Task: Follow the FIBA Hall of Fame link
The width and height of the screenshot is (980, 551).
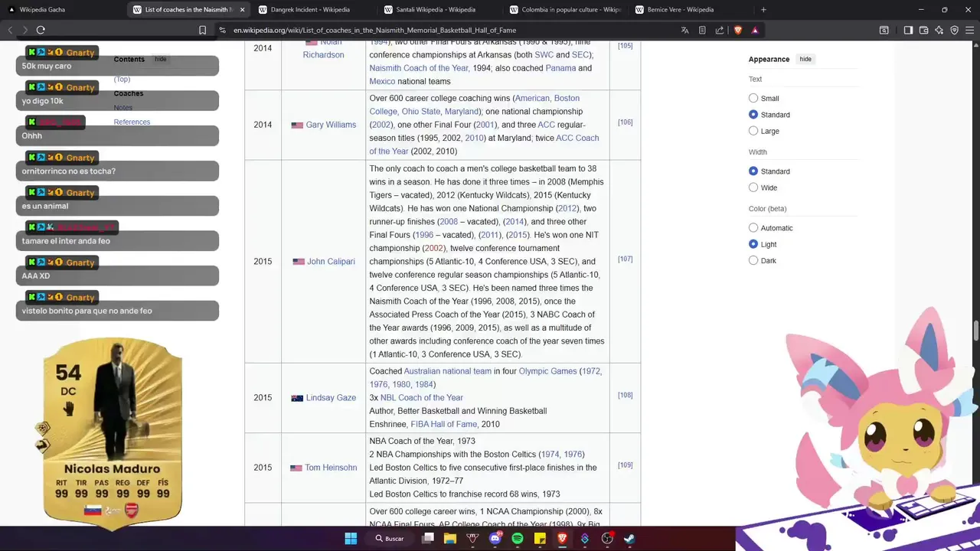Action: click(x=443, y=424)
